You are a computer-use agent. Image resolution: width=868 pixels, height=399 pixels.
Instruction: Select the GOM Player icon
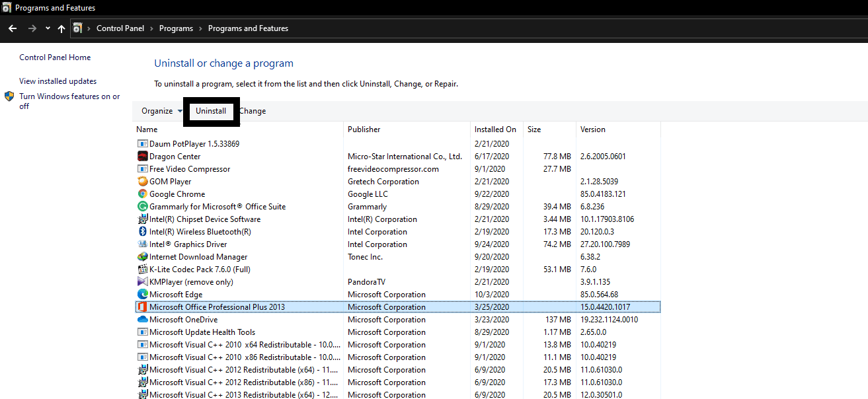(x=142, y=182)
